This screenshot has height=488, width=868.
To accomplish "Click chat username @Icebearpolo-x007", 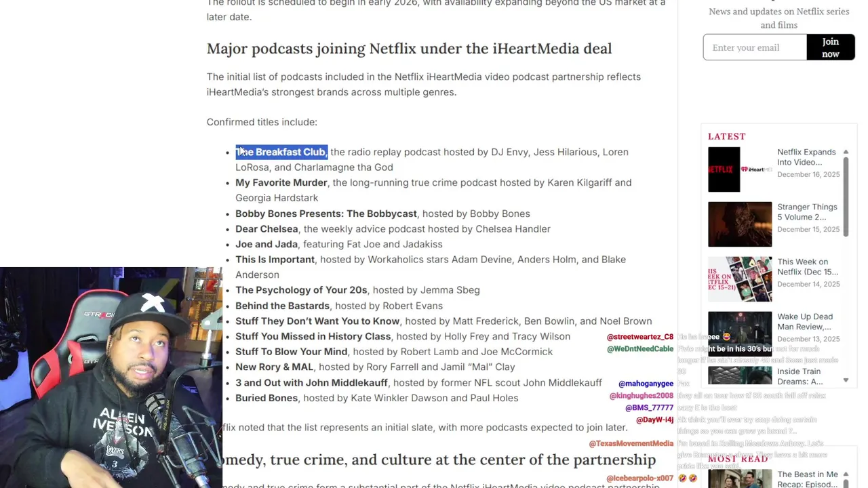I will coord(640,479).
